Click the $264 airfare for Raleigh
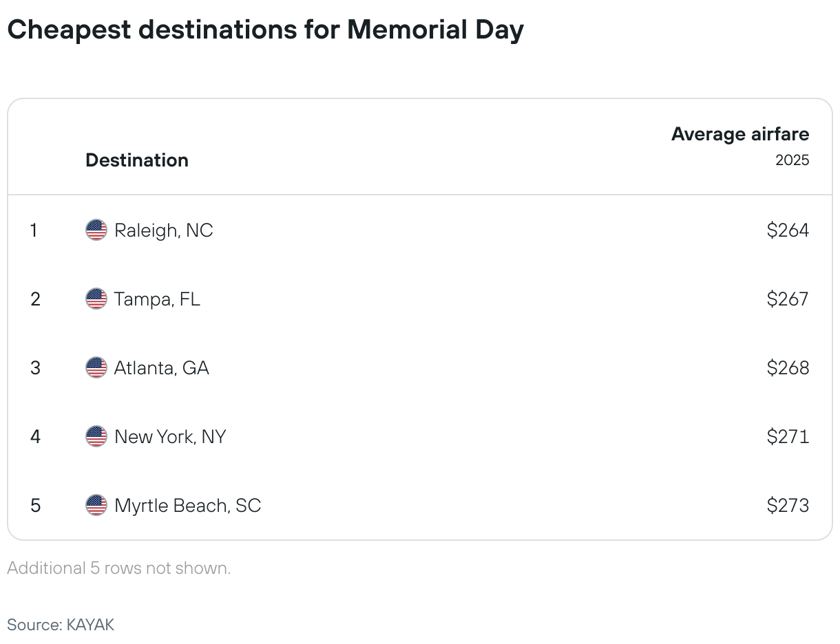Image resolution: width=840 pixels, height=644 pixels. pos(788,230)
